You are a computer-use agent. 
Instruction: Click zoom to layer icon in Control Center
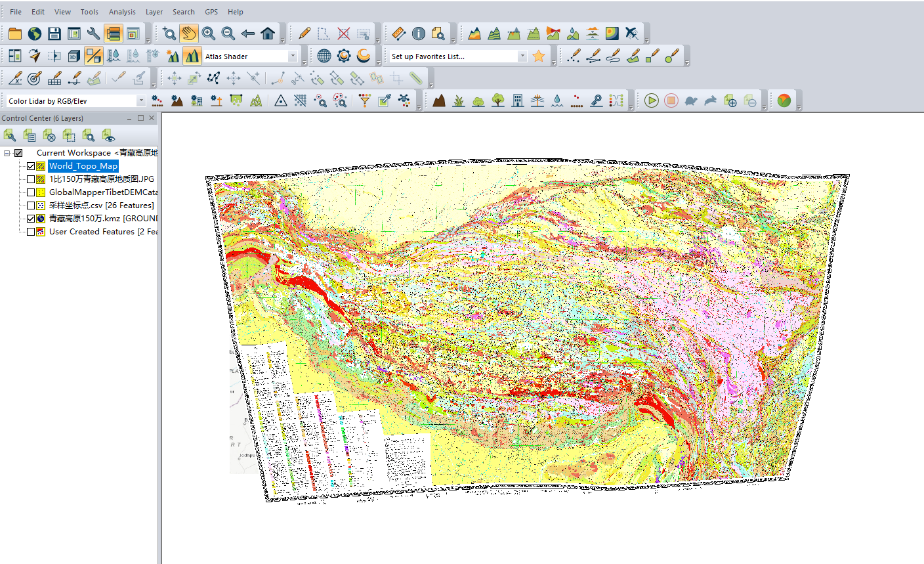pos(89,135)
